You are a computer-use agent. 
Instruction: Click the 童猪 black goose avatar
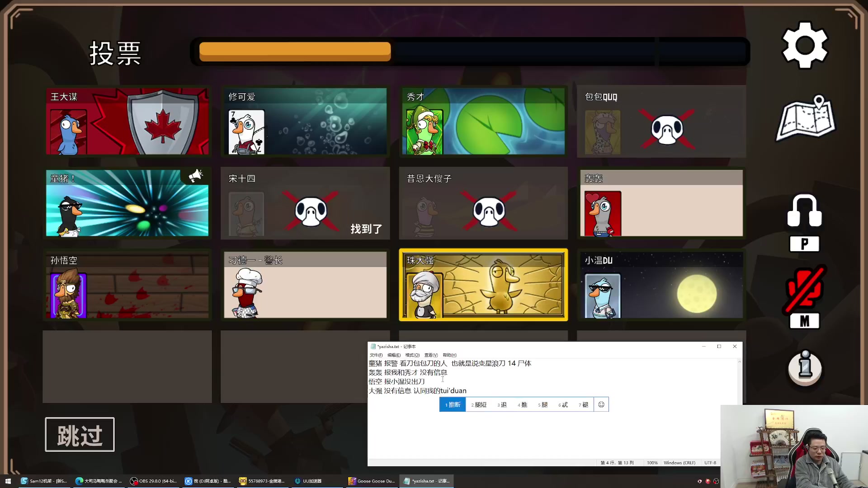(x=69, y=216)
